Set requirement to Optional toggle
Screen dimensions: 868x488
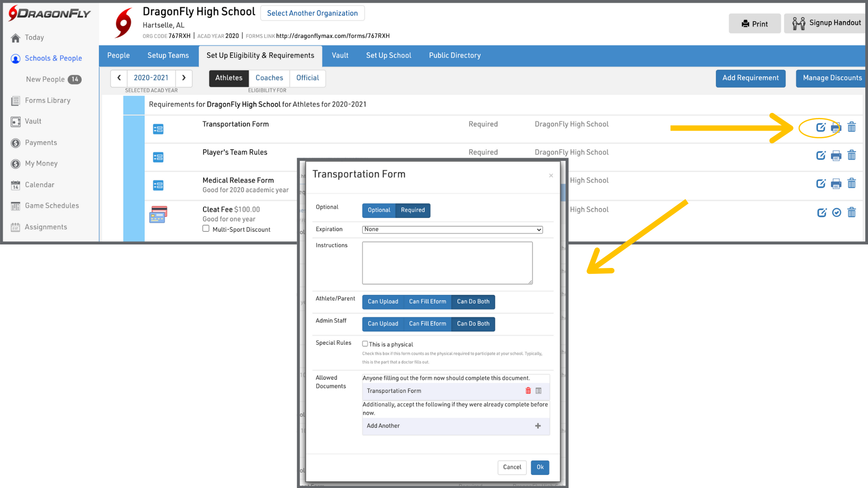(378, 210)
